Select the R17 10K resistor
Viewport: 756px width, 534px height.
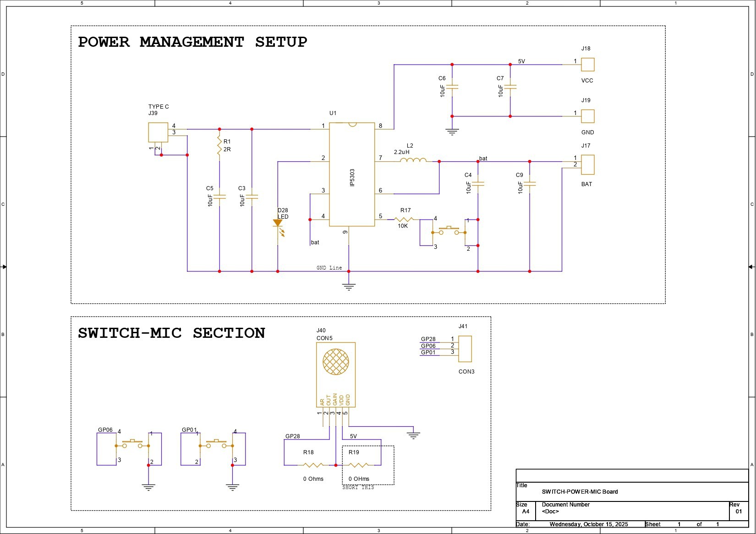(x=404, y=220)
